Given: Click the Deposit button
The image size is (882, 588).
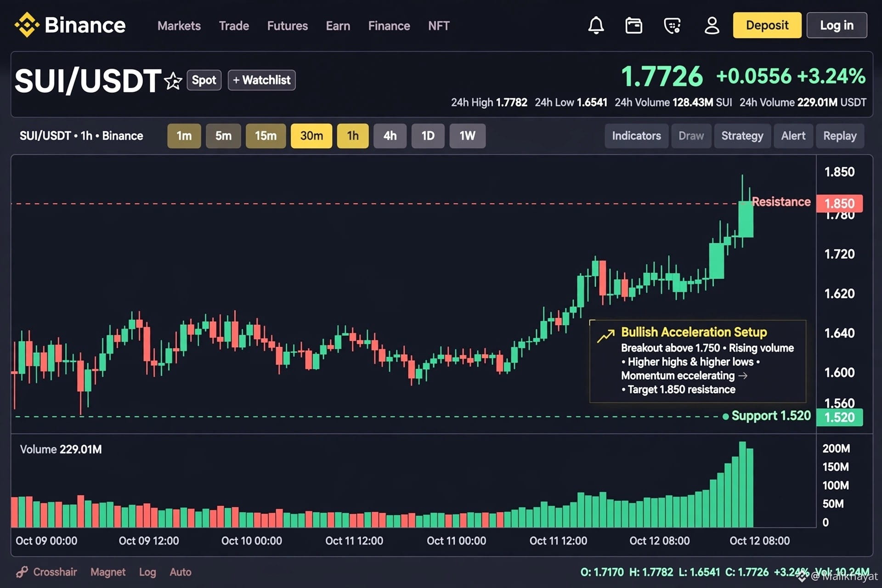Looking at the screenshot, I should click(767, 25).
